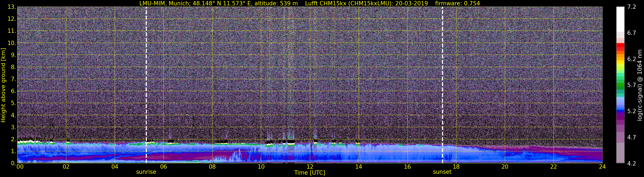Click the white dashed sunrise marker line
This screenshot has width=644, height=177.
coord(146,85)
